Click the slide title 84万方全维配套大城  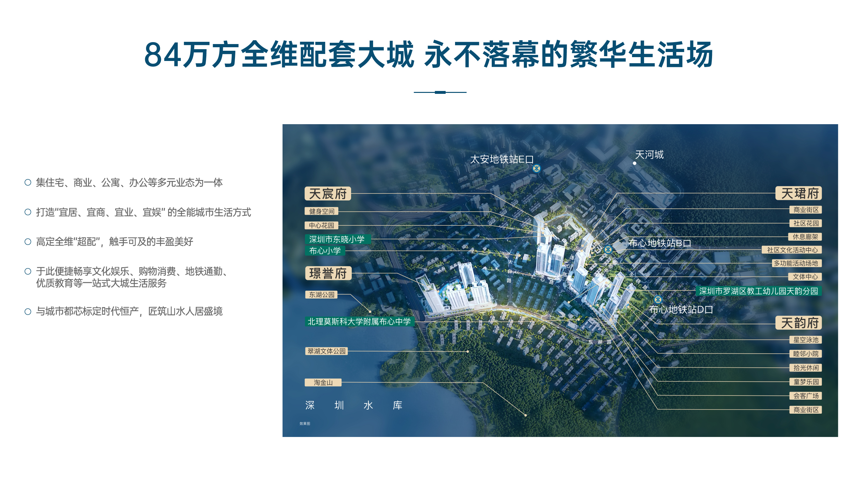pyautogui.click(x=279, y=55)
